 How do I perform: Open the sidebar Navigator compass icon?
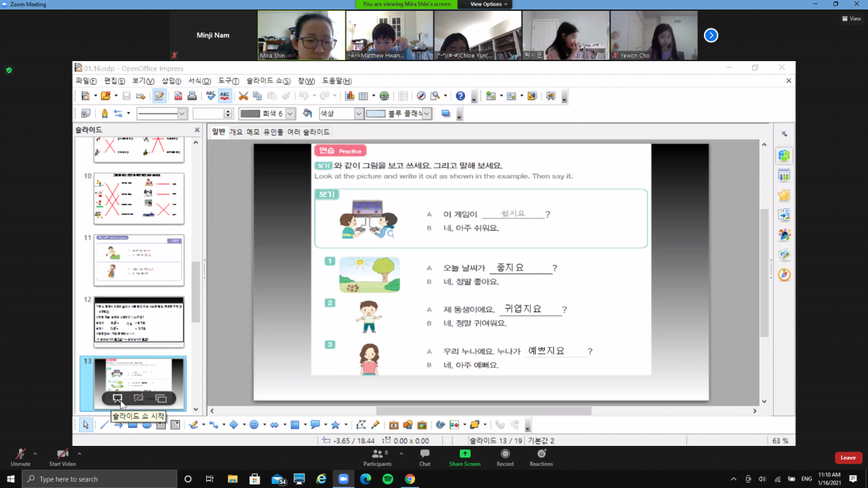(785, 274)
